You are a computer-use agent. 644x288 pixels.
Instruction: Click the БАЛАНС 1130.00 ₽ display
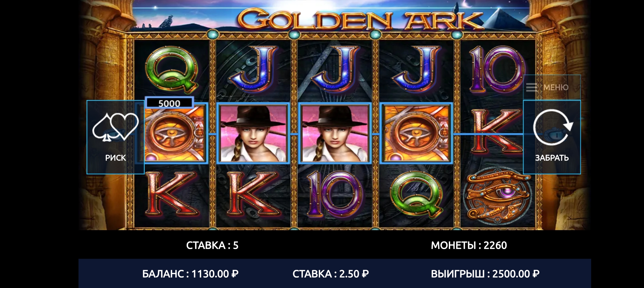(x=190, y=274)
